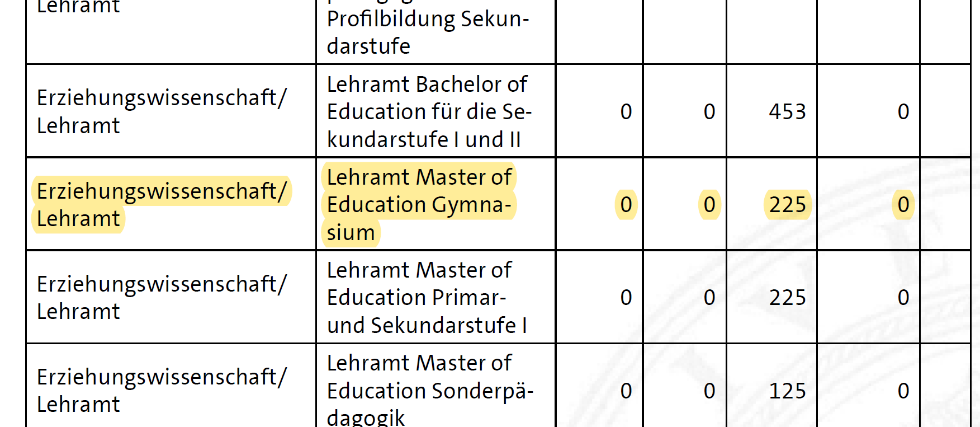Screen dimensions: 980x427
Task: Click the last highlighted zero after 225
Action: (x=903, y=205)
